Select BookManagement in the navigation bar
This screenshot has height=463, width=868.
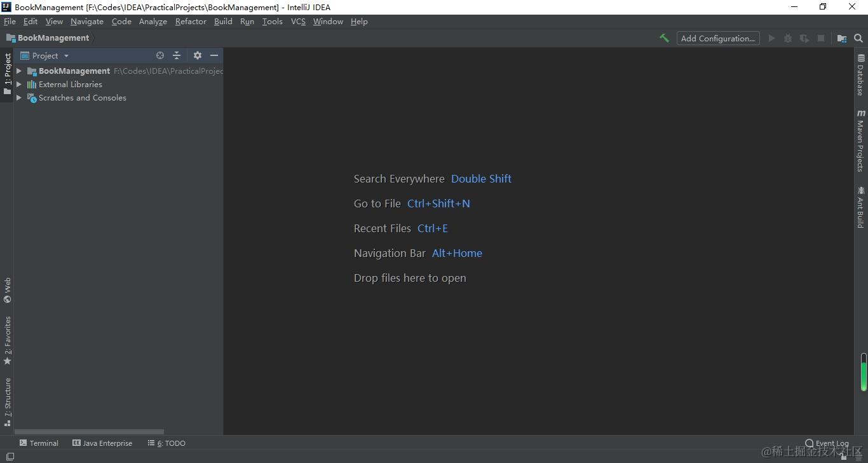point(53,38)
